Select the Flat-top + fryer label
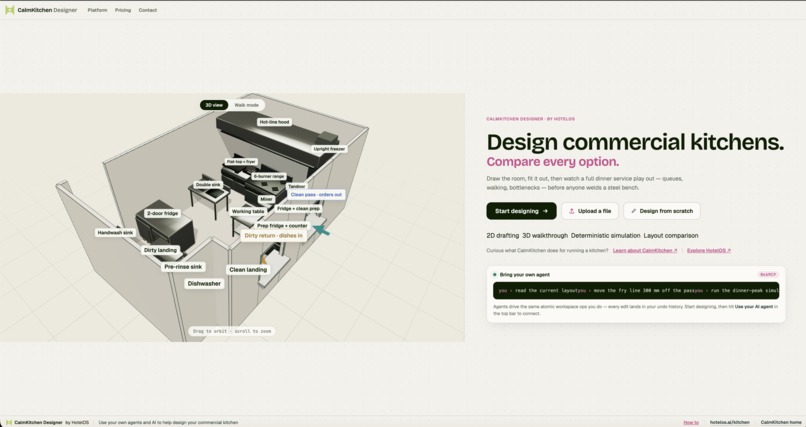806x427 pixels. 241,161
